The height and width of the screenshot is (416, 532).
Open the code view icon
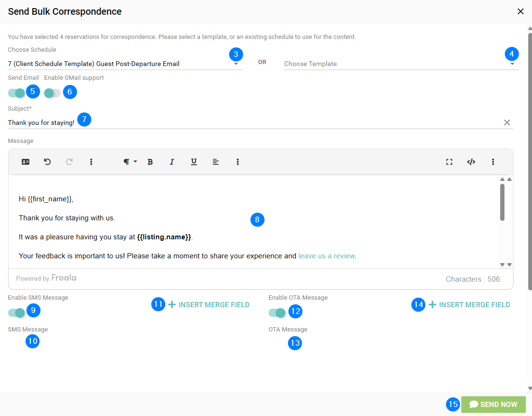click(x=471, y=162)
